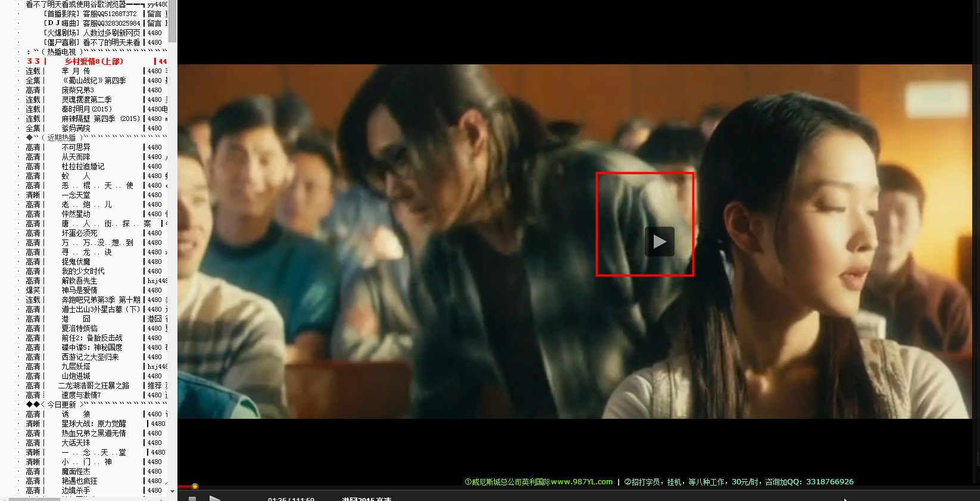Play 热血兄弟之黑道无情
The height and width of the screenshot is (501, 980).
[94, 433]
